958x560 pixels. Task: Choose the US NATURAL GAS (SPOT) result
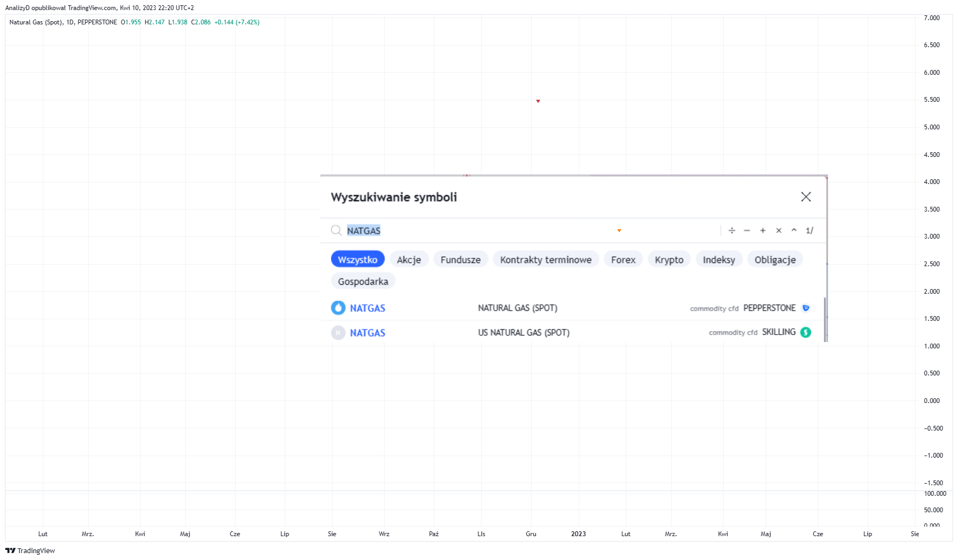point(572,332)
